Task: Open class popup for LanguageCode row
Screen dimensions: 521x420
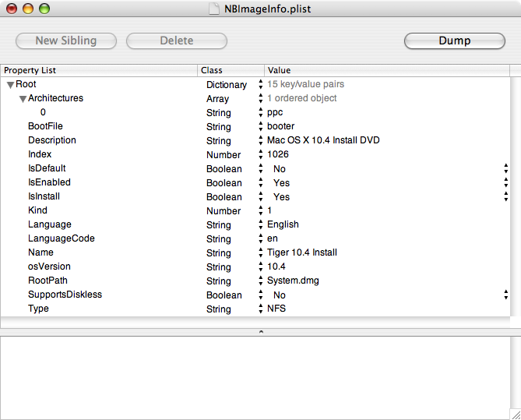Action: 261,238
